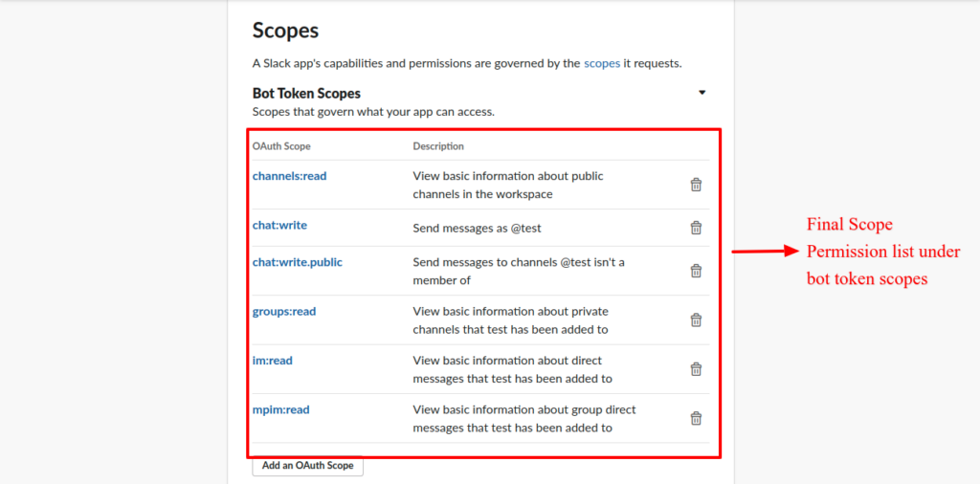Remove the im:read scope using trash icon
Screen dimensions: 980x484
pyautogui.click(x=696, y=369)
